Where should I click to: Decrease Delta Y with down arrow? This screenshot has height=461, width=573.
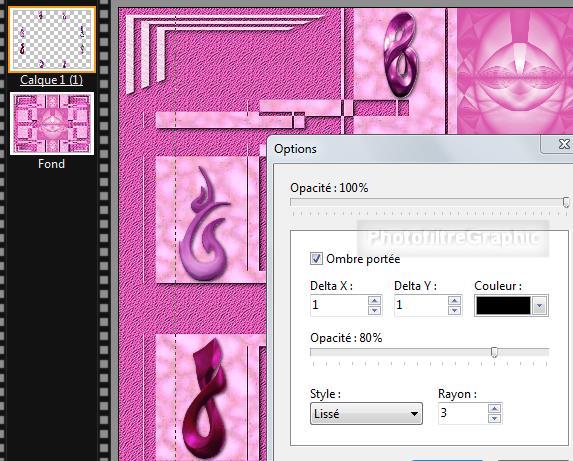coord(454,310)
